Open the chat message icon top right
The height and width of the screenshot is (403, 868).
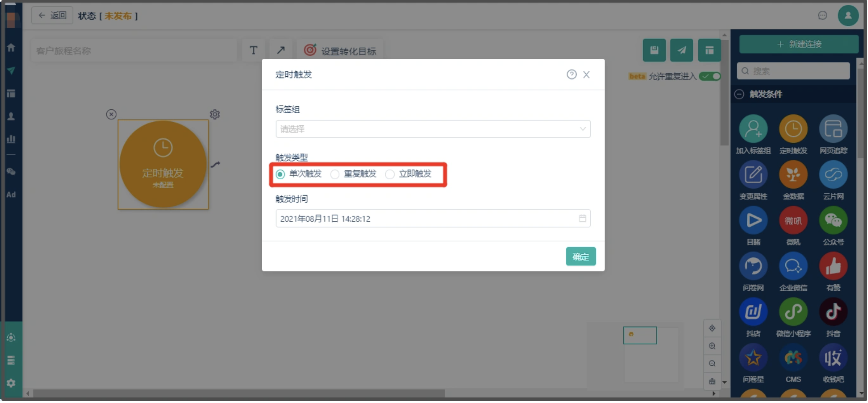(823, 15)
